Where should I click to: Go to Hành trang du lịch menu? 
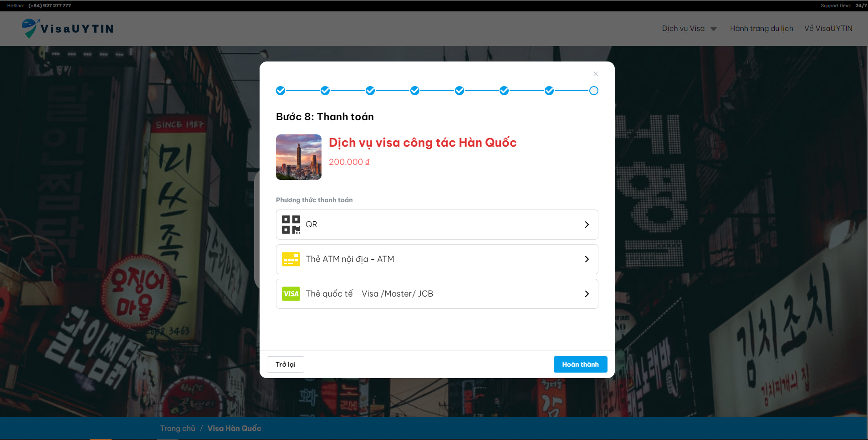(761, 28)
